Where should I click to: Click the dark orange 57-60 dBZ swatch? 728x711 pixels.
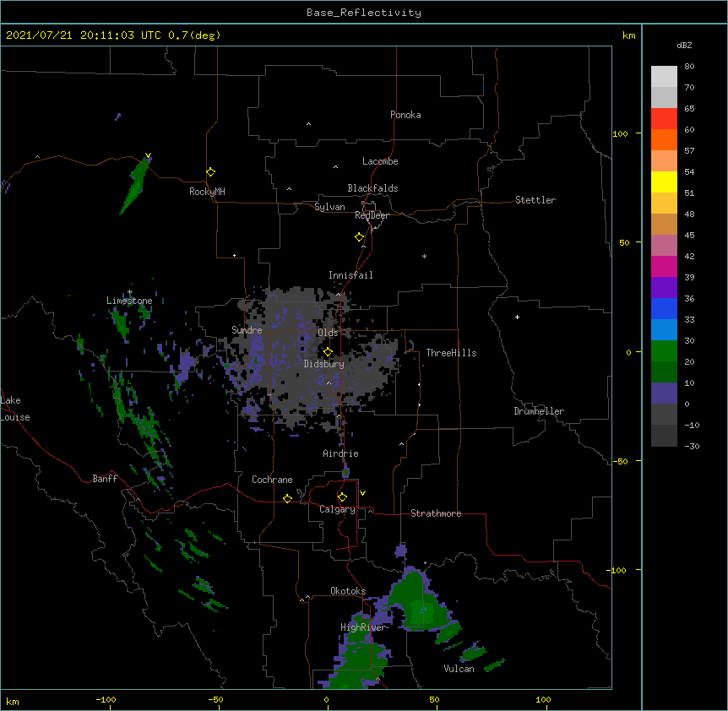pos(664,139)
